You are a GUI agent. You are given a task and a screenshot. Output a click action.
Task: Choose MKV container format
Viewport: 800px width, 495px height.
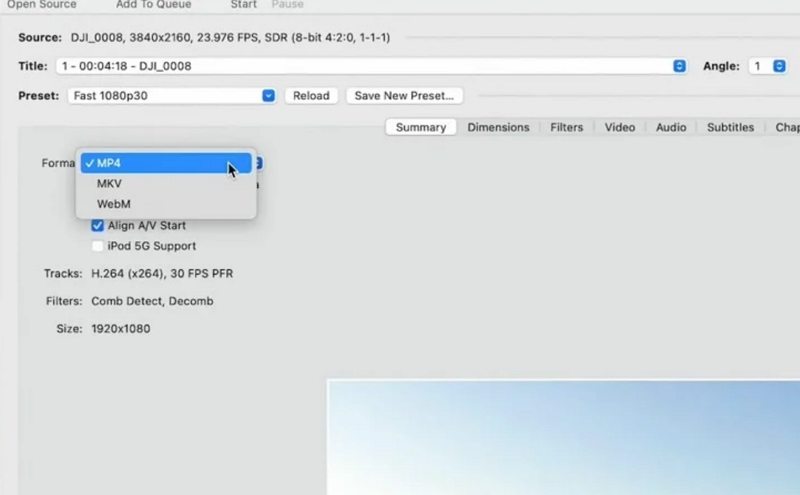(x=166, y=183)
